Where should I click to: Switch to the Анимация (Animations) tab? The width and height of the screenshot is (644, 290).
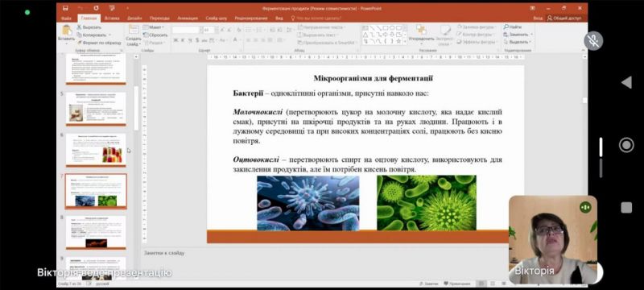tap(188, 19)
